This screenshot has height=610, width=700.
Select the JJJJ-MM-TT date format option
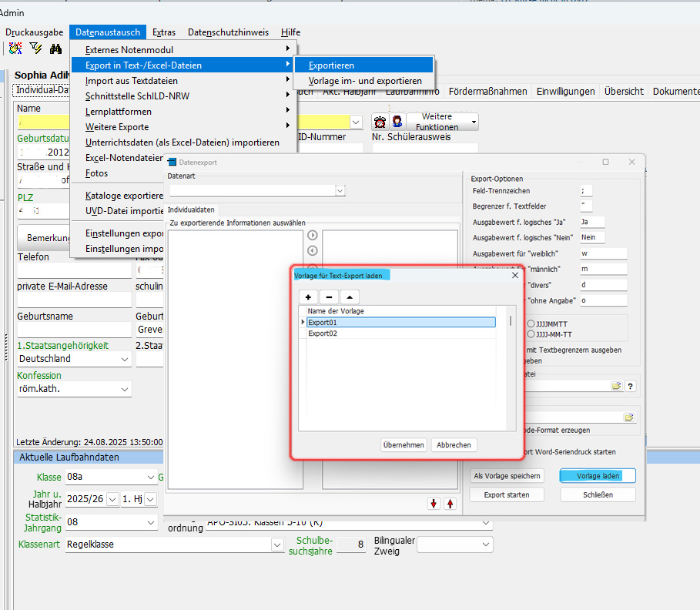[x=531, y=334]
